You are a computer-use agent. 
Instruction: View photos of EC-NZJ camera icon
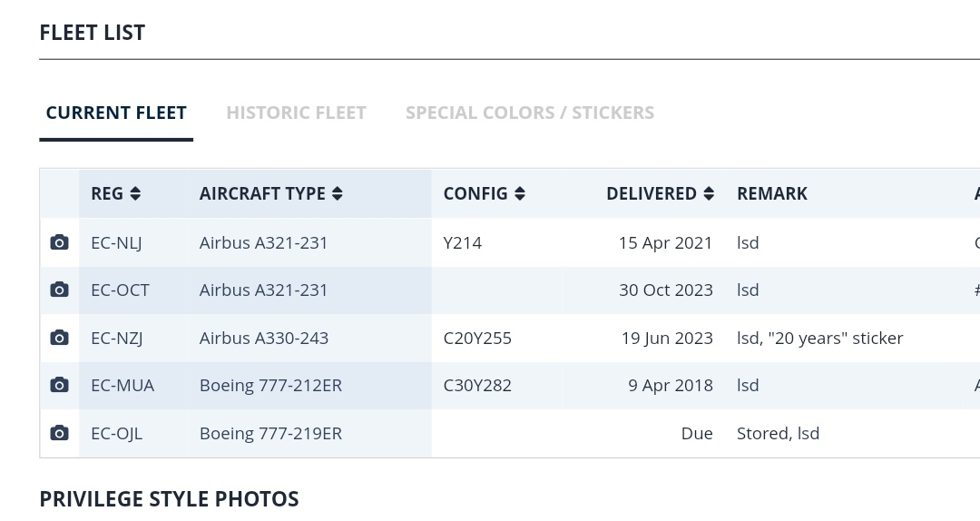[x=59, y=338]
